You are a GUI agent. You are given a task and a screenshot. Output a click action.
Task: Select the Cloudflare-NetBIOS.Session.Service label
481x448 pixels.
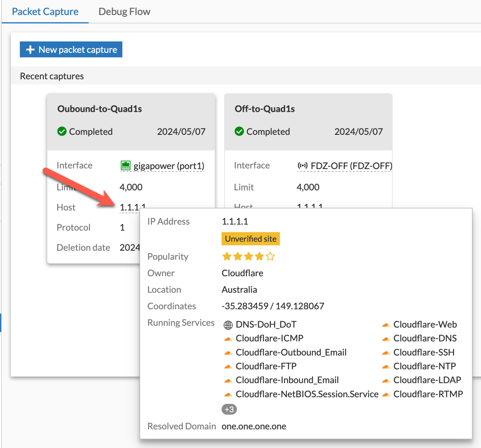click(307, 394)
